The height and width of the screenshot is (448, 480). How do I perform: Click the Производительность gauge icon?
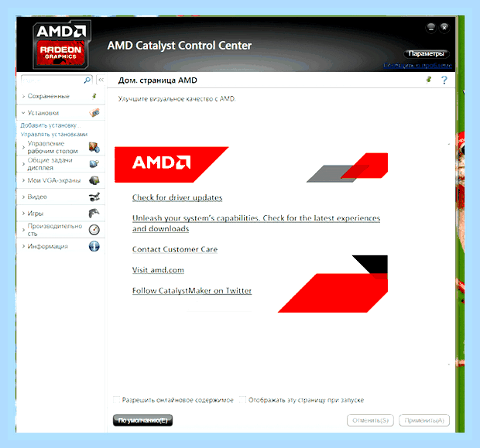click(94, 230)
